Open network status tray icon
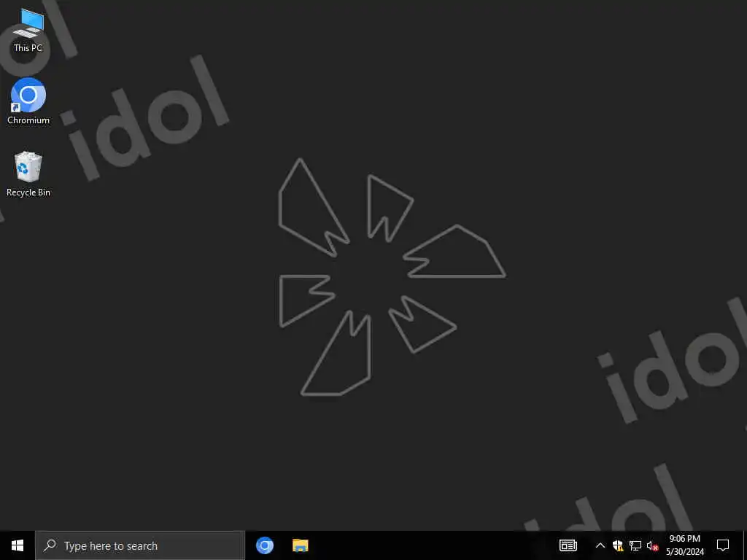Viewport: 747px width, 560px height. [635, 545]
